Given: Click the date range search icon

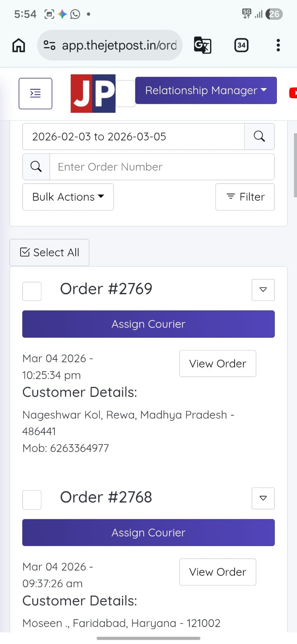Looking at the screenshot, I should (259, 136).
